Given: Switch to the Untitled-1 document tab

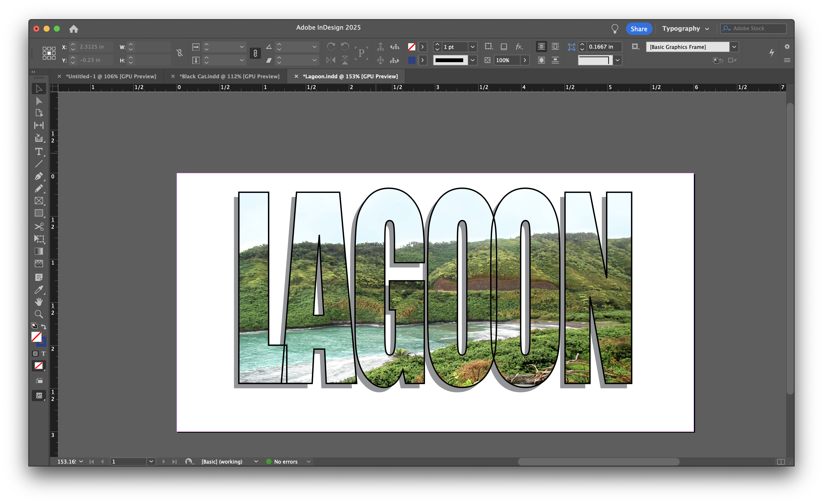Looking at the screenshot, I should pos(111,76).
